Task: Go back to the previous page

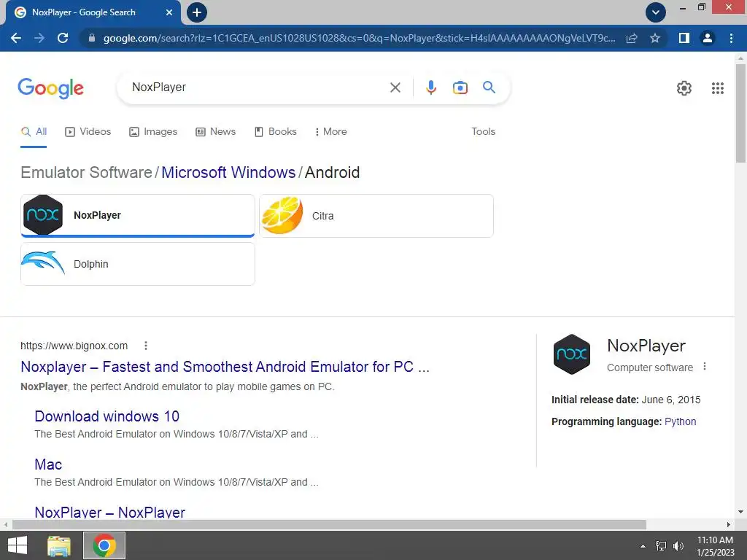Action: [16, 38]
